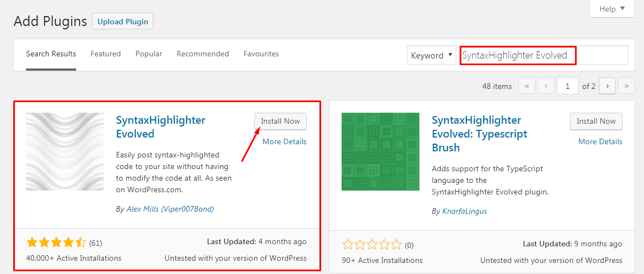Click the empty star rating of Typescript Brush
The width and height of the screenshot is (644, 274).
click(372, 245)
